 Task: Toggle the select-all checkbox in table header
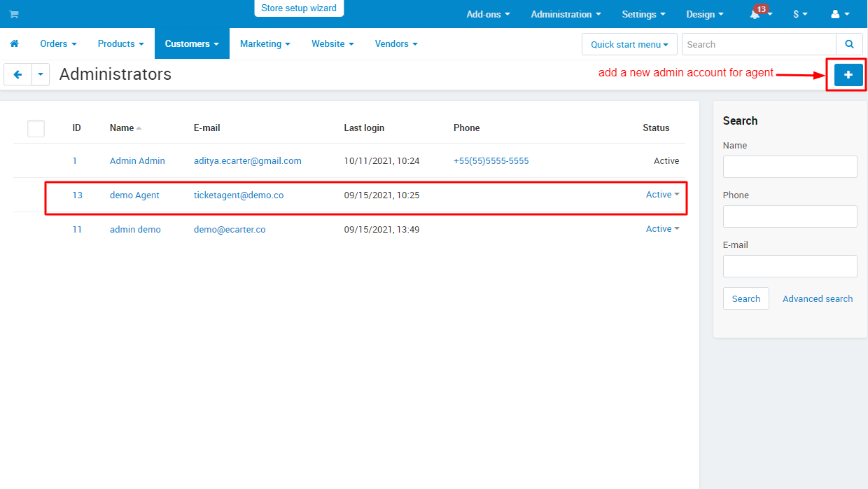36,128
